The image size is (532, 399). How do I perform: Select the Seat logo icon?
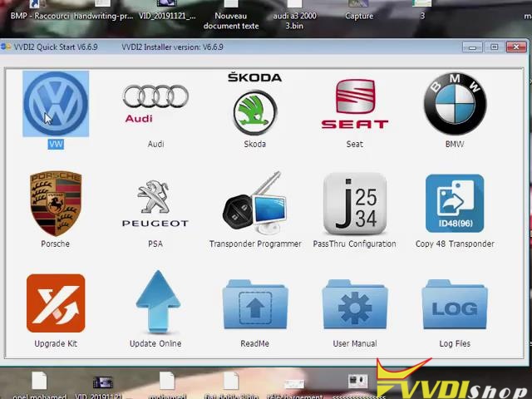(355, 104)
